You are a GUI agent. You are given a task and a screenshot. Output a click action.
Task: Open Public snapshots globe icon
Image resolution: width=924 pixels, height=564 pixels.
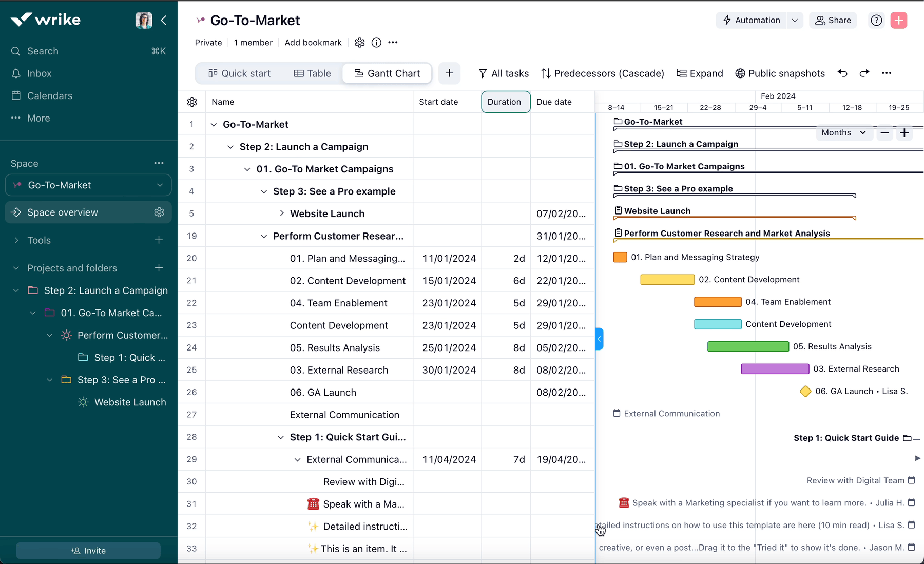click(740, 73)
